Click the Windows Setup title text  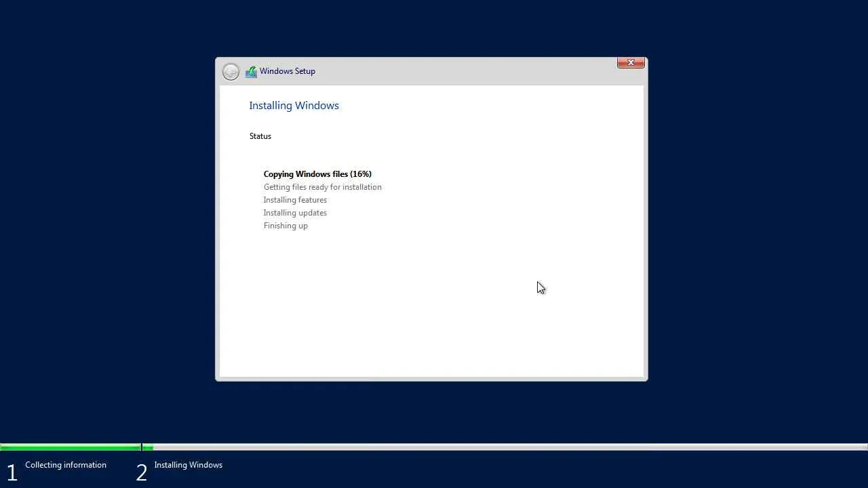tap(288, 71)
